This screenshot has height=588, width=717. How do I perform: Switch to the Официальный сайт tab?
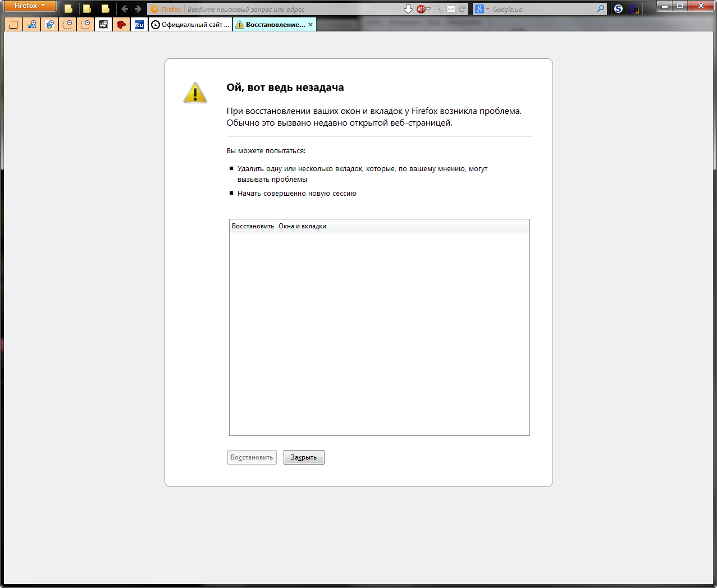point(191,25)
